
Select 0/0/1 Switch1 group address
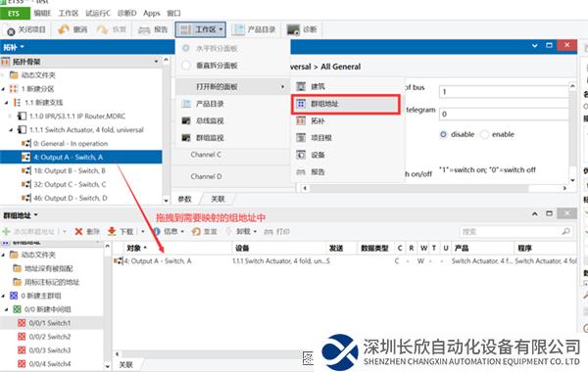pyautogui.click(x=50, y=323)
